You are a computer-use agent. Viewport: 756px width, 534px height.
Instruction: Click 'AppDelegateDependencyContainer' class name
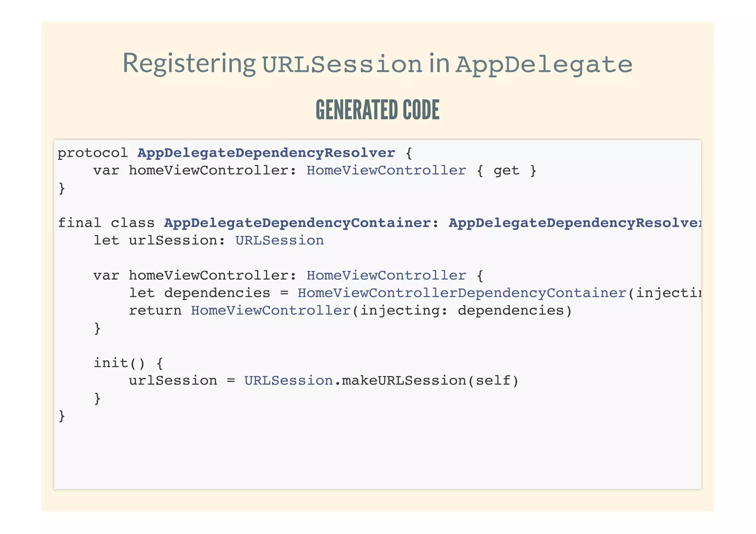[298, 223]
